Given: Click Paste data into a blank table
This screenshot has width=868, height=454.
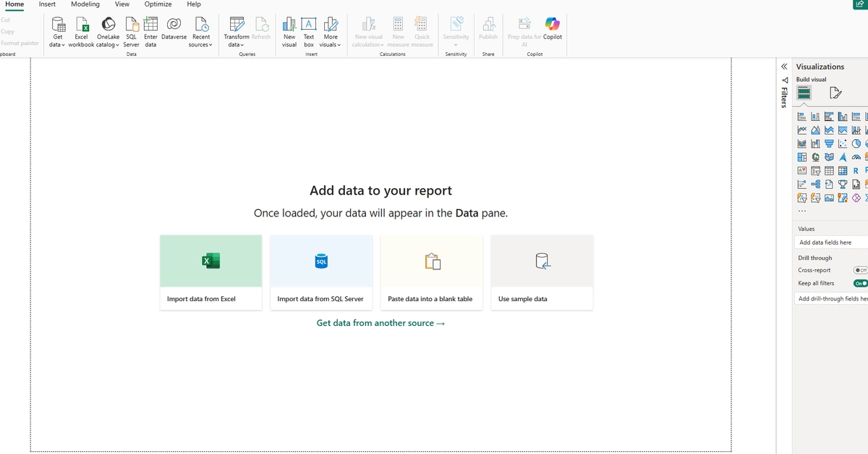Looking at the screenshot, I should tap(432, 272).
